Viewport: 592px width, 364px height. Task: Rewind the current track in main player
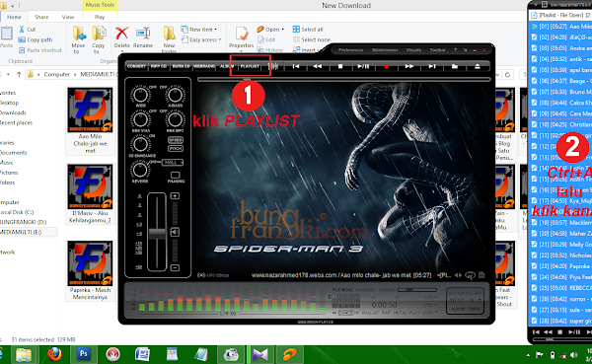point(318,66)
